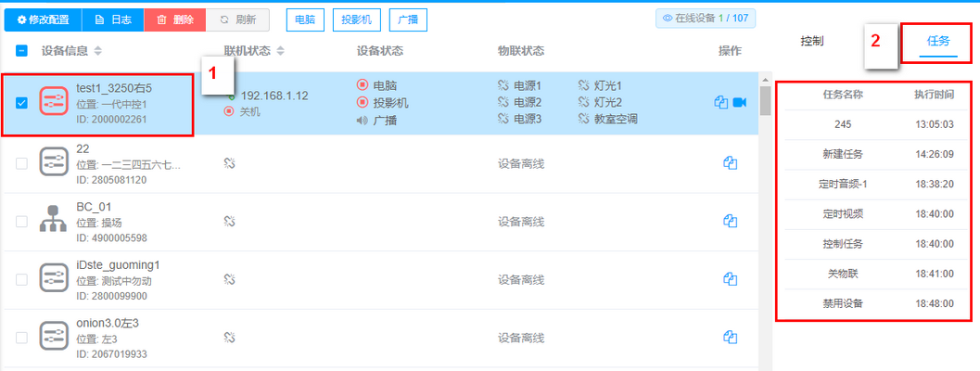Viewport: 980px width, 371px height.
Task: Click the red 删除 button
Action: [174, 19]
